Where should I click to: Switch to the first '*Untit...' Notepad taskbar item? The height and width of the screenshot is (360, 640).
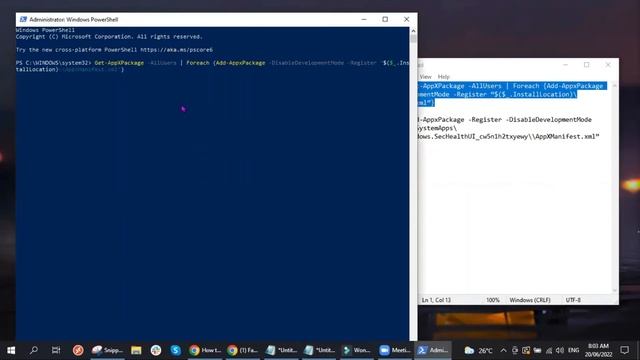[281, 350]
